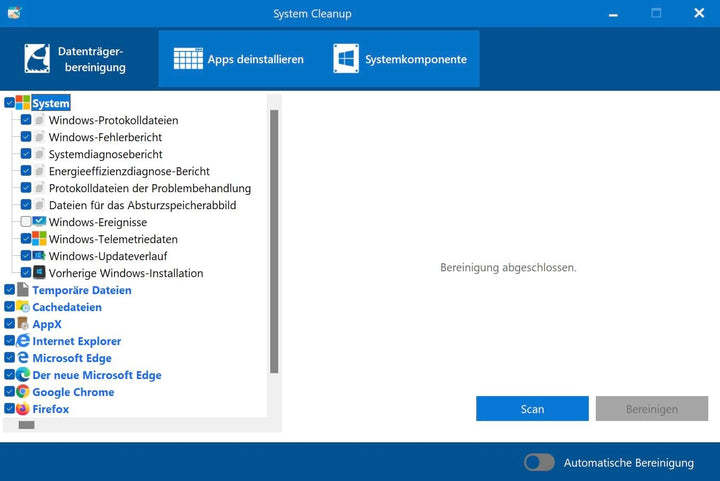The height and width of the screenshot is (481, 720).
Task: Click the document icon beside Temporäre Dateien
Action: [23, 289]
